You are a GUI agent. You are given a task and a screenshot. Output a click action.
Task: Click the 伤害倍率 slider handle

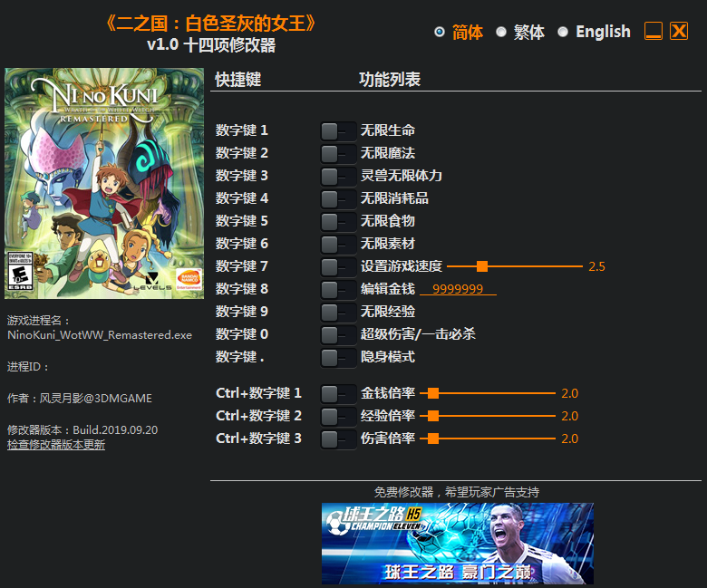click(x=433, y=439)
